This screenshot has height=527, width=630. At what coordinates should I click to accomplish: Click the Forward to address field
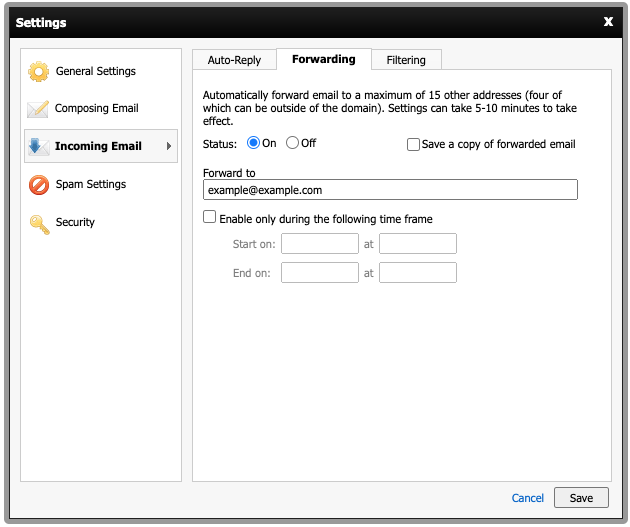tap(390, 190)
